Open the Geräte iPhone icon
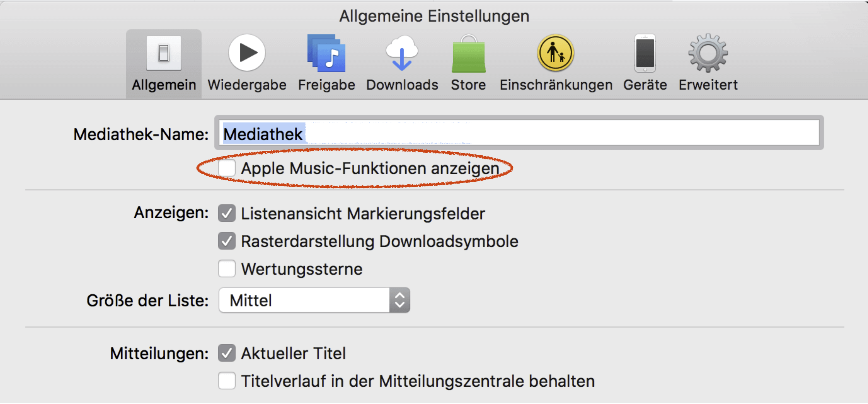The height and width of the screenshot is (404, 868). click(645, 53)
